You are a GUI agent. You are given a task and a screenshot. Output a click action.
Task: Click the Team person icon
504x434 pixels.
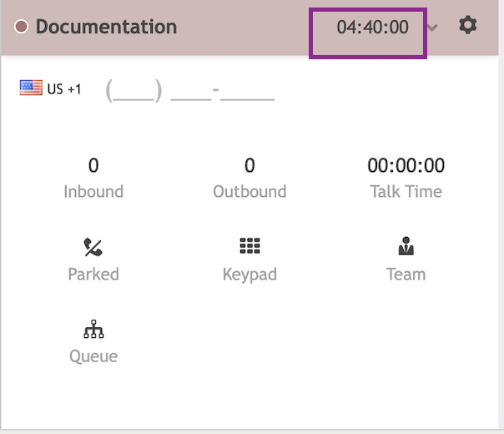(x=406, y=246)
